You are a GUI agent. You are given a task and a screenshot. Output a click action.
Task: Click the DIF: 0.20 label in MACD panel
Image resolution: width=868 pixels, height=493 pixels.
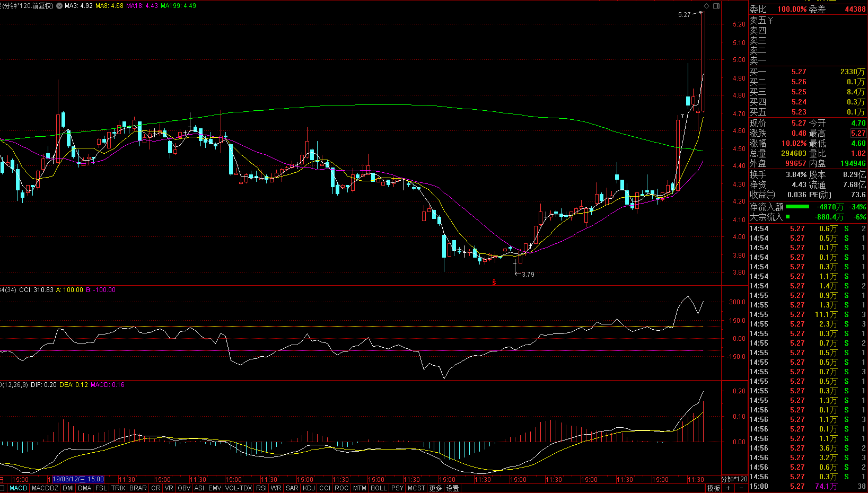click(43, 385)
